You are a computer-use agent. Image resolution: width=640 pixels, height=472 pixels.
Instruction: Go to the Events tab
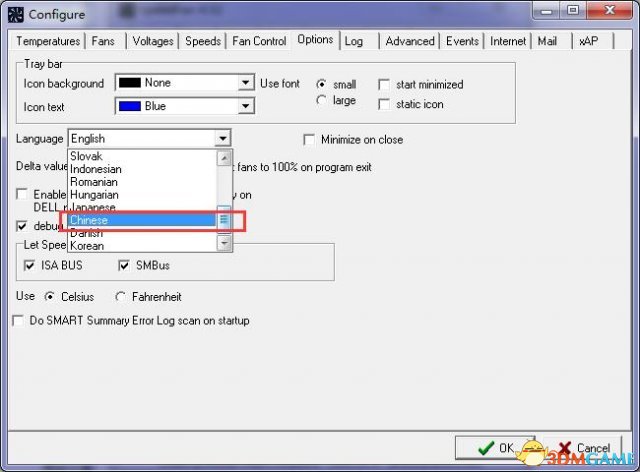[462, 41]
